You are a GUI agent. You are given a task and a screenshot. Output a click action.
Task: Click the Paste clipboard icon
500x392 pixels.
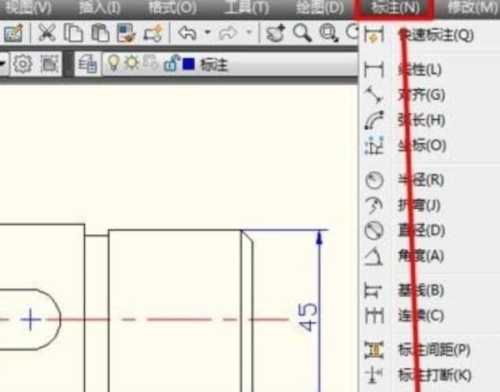point(100,33)
